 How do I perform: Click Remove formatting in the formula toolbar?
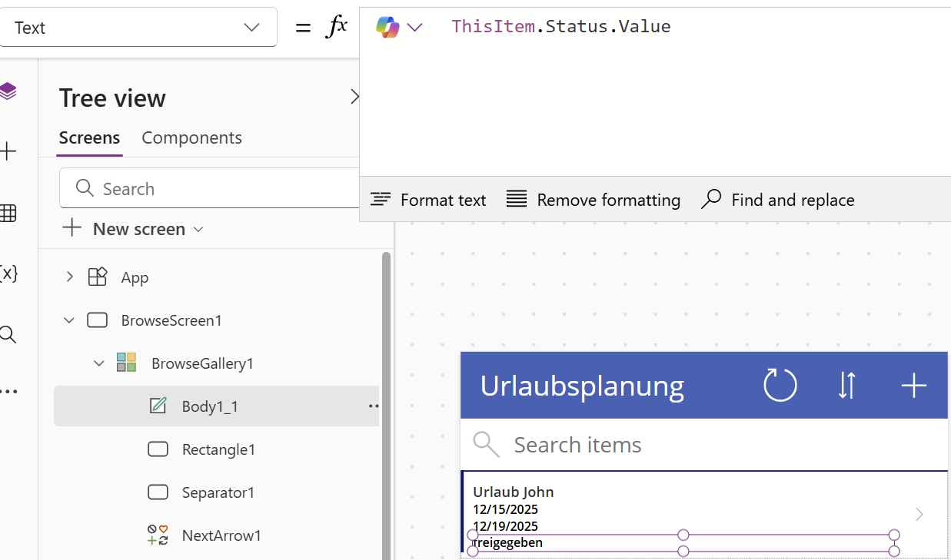[x=593, y=199]
